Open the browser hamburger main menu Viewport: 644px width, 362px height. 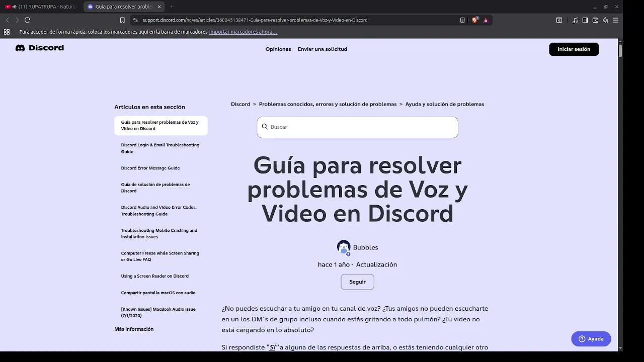click(x=615, y=20)
